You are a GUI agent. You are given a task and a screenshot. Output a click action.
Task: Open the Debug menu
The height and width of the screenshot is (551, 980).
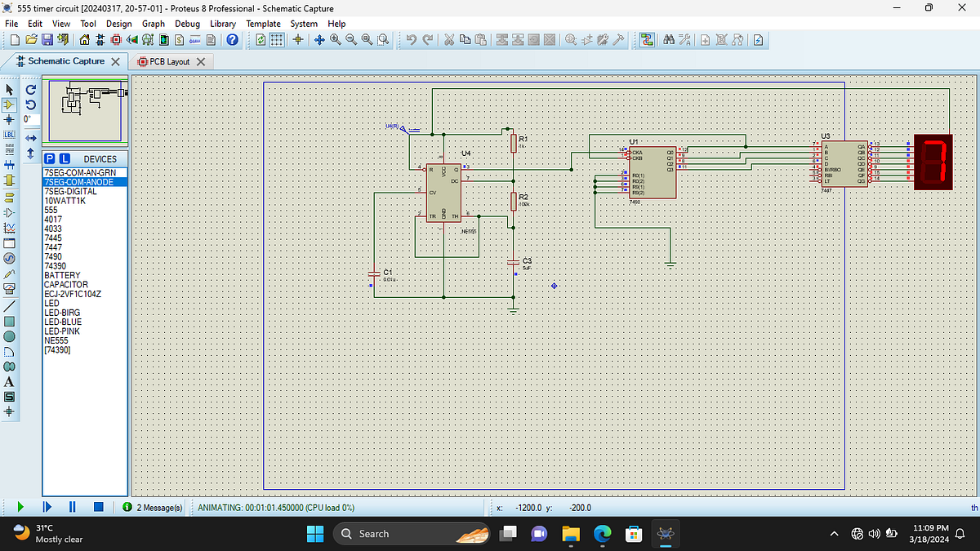click(187, 24)
